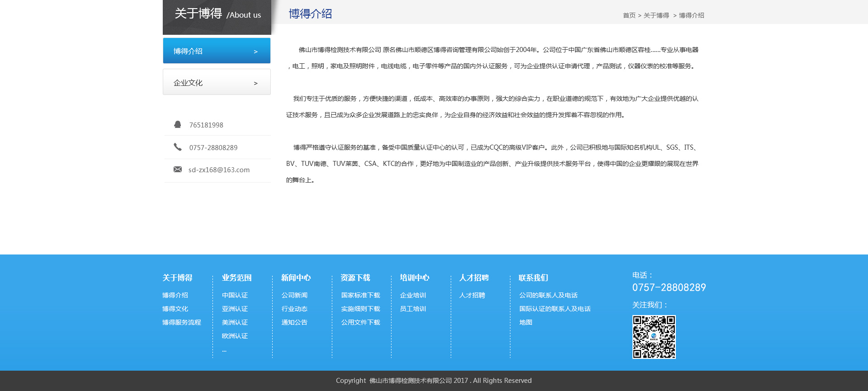Click the arrow on the 博得介绍 sidebar item
This screenshot has width=868, height=391.
[255, 52]
